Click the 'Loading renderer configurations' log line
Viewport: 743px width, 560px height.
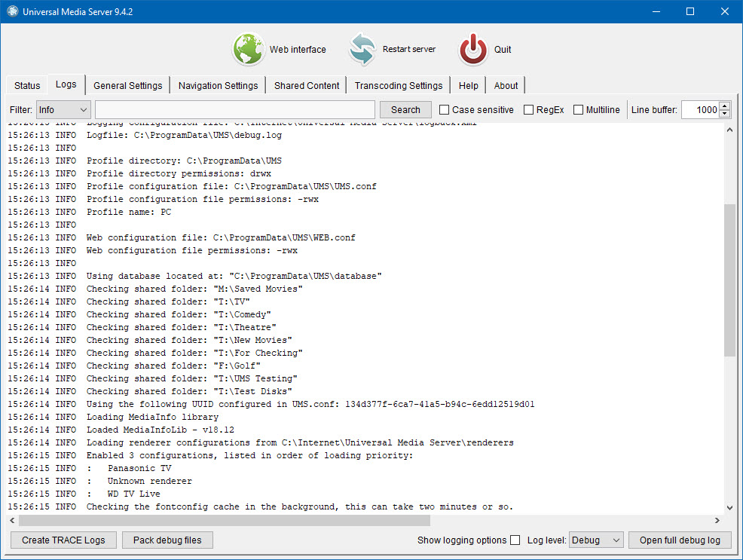click(x=261, y=442)
